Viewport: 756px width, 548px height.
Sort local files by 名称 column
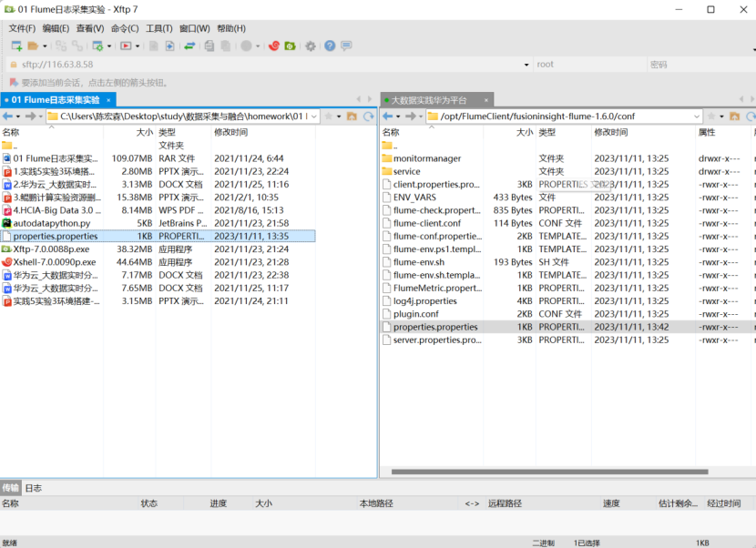(52, 132)
